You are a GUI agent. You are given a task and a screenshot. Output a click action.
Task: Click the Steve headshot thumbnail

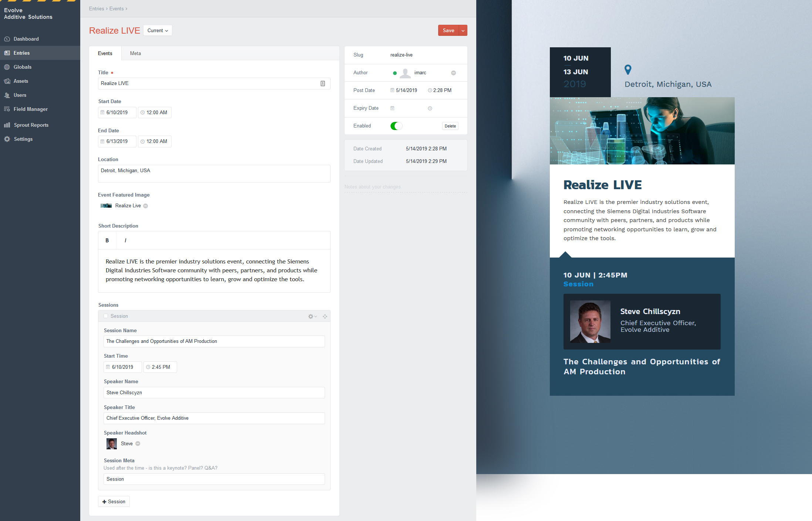coord(112,444)
